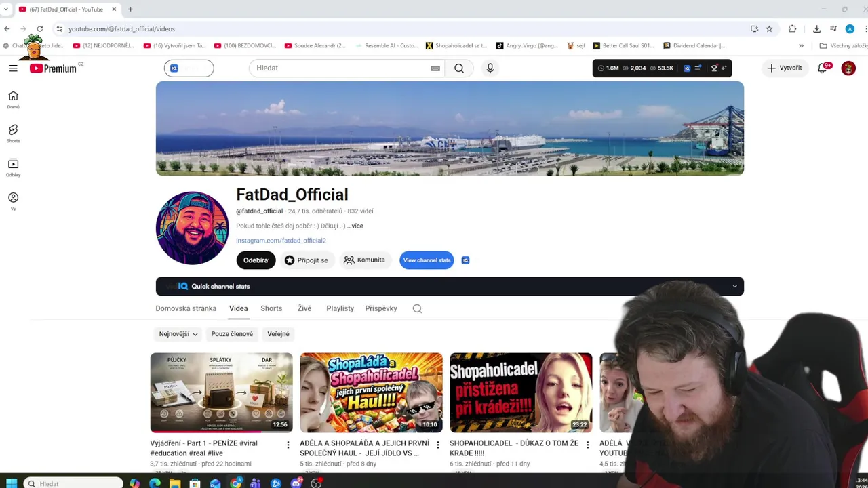Open Odběry subscriptions in sidebar
Viewport: 868px width, 488px height.
(13, 167)
